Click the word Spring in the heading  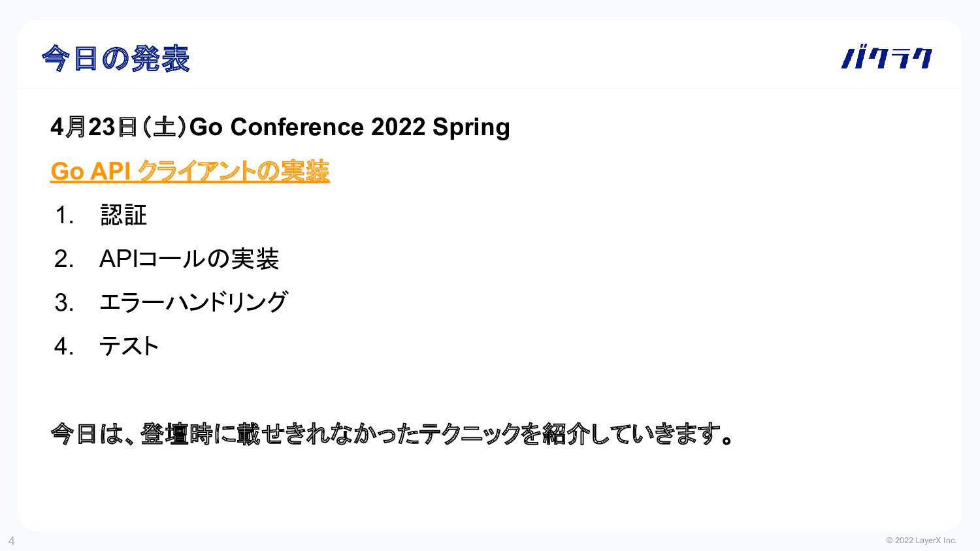(471, 127)
